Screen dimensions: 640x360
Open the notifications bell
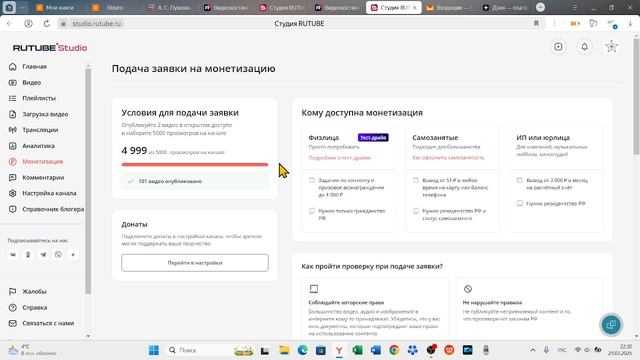[584, 47]
